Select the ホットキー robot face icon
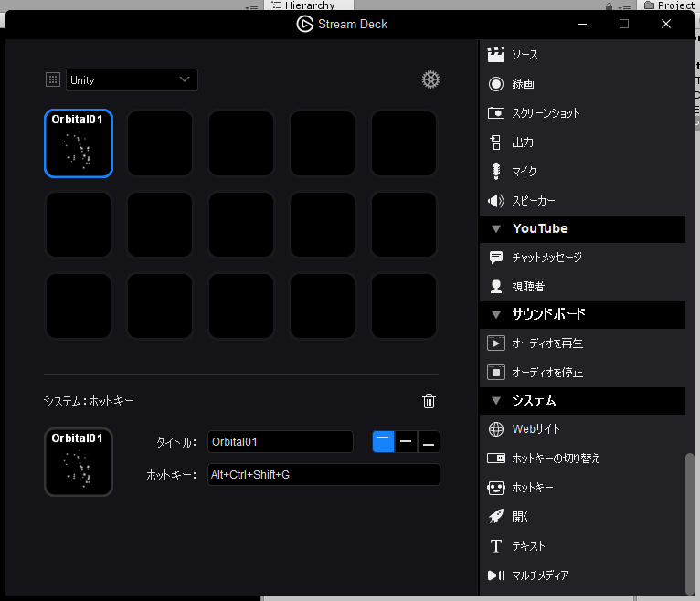The width and height of the screenshot is (700, 601). tap(496, 488)
